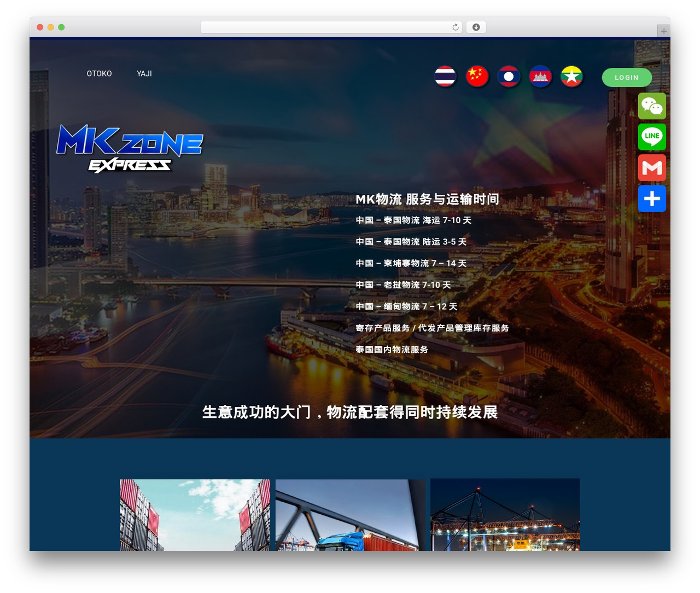Open the blue plus share icon
This screenshot has width=700, height=593.
click(652, 199)
